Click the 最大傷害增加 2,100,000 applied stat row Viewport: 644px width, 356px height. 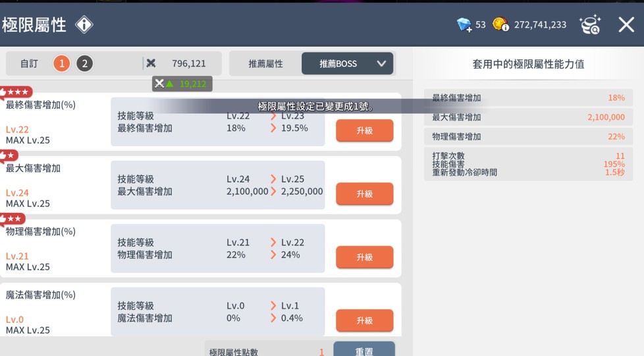(x=529, y=117)
